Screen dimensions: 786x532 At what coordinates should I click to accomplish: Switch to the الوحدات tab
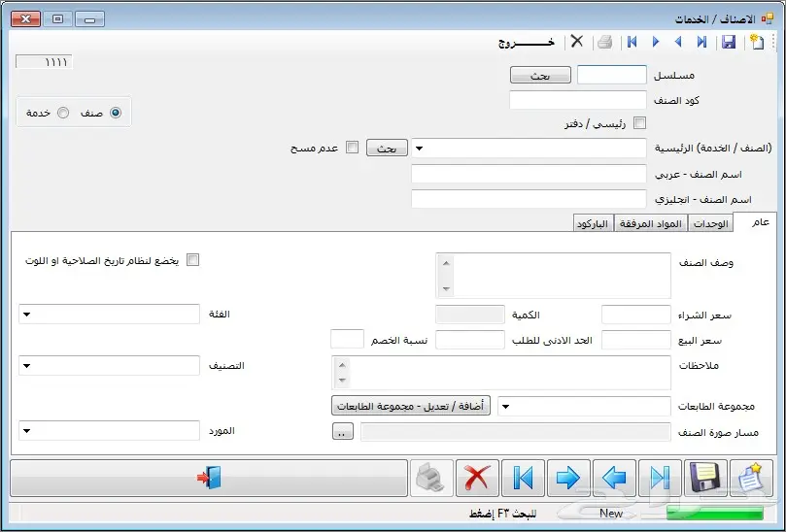pos(710,223)
